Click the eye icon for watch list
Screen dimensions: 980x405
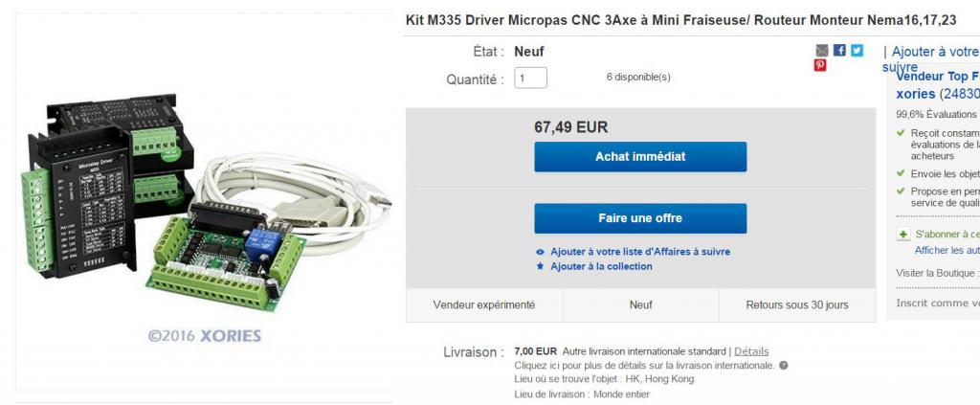click(x=540, y=252)
